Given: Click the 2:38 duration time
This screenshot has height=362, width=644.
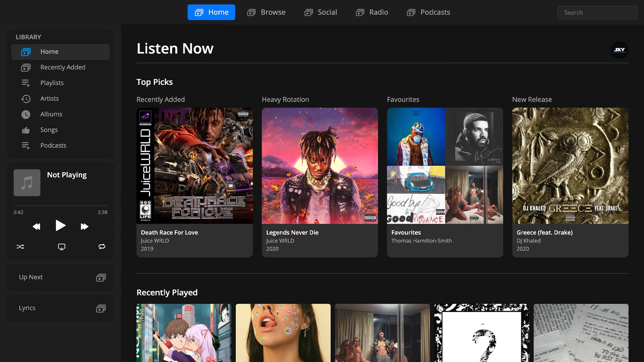Looking at the screenshot, I should pos(103,212).
